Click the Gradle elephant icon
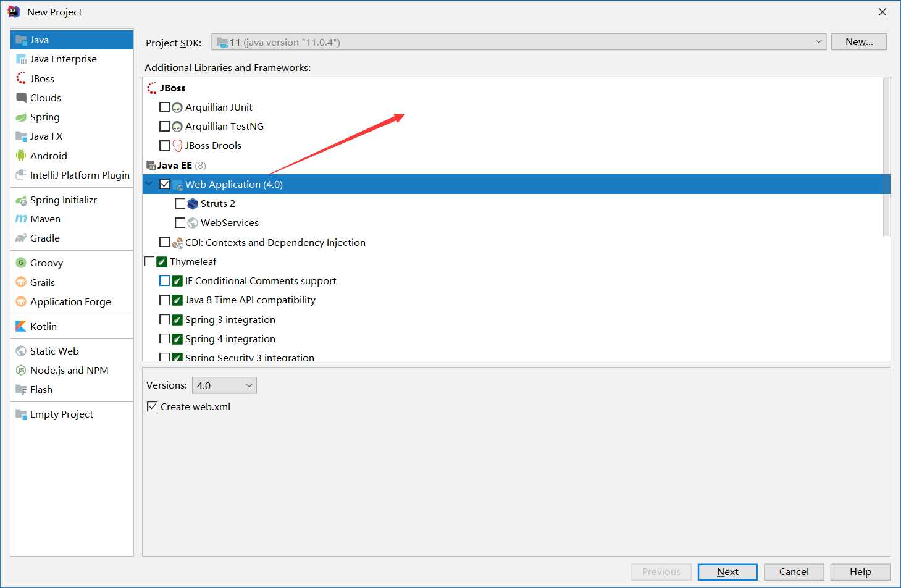901x588 pixels. 21,238
